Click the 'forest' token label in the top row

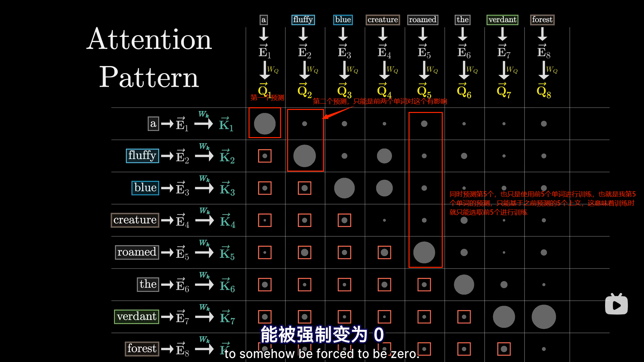pos(542,20)
